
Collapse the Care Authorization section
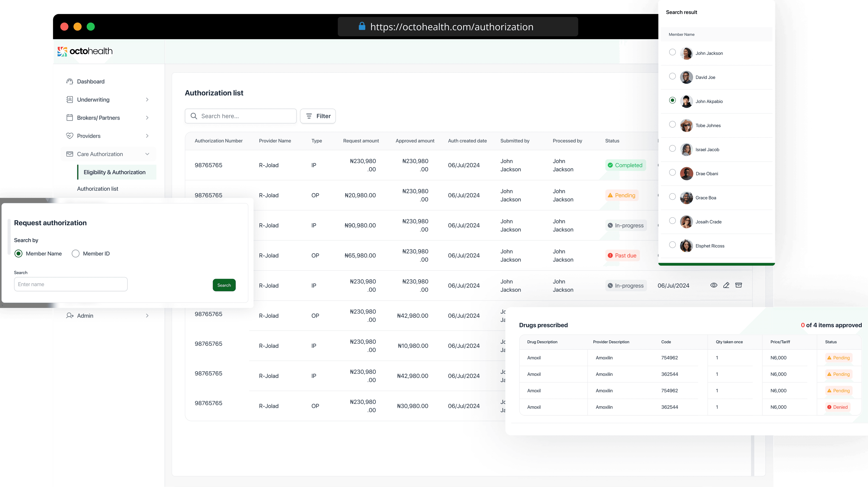[147, 154]
